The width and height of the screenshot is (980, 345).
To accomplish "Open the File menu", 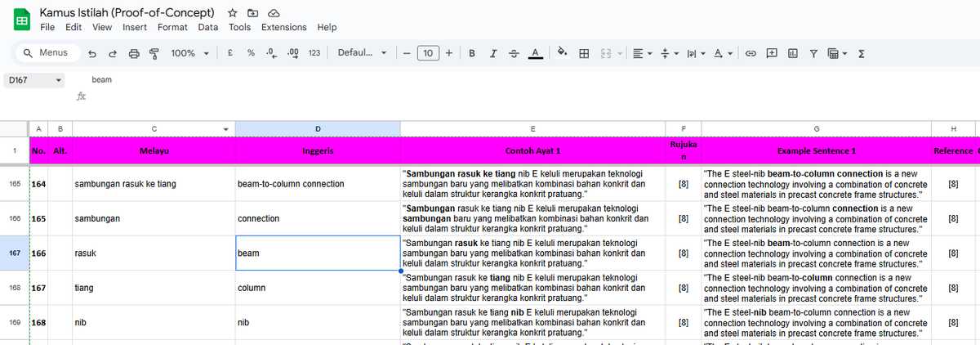I will click(47, 27).
